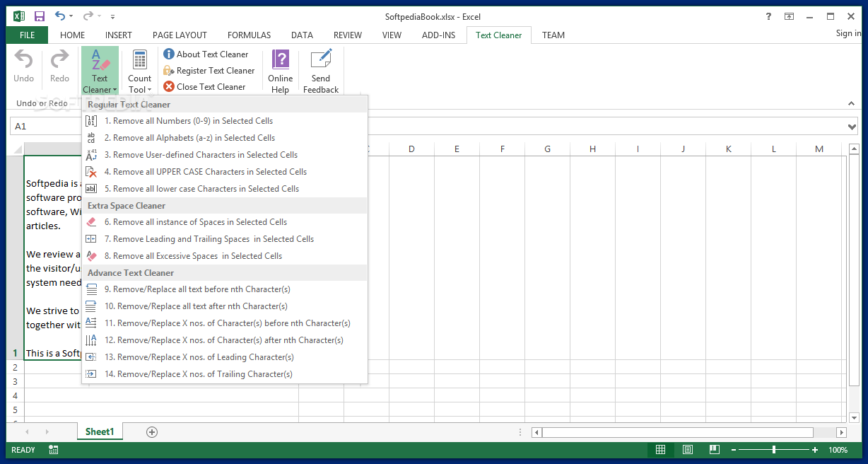The width and height of the screenshot is (868, 464).
Task: Open Ribbon Display Options button
Action: coord(789,16)
